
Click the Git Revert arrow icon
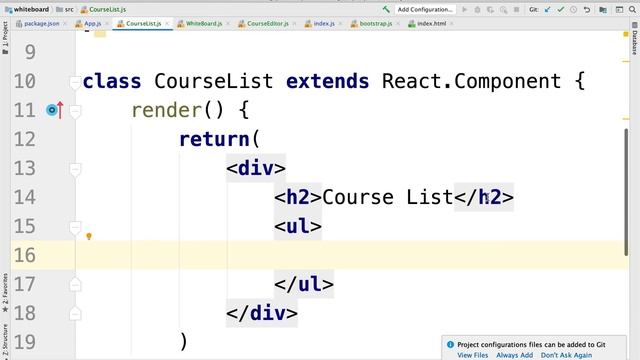(x=587, y=9)
